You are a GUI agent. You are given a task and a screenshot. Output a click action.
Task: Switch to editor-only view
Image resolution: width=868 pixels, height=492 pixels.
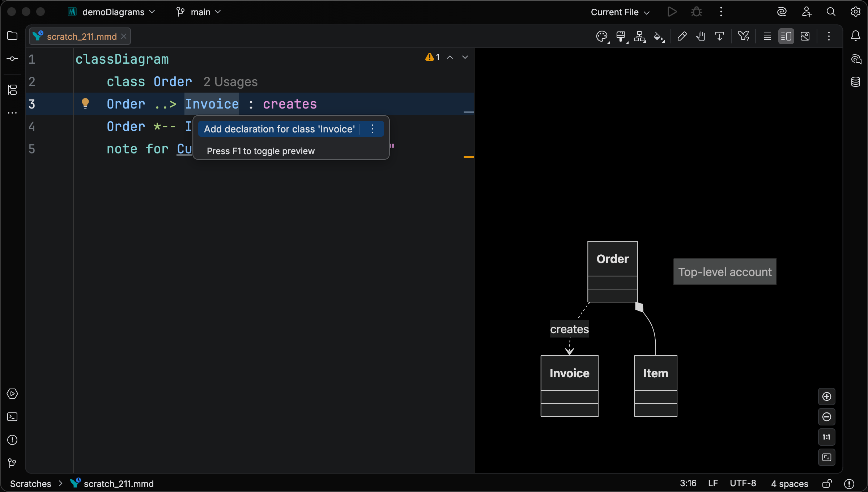coord(767,36)
